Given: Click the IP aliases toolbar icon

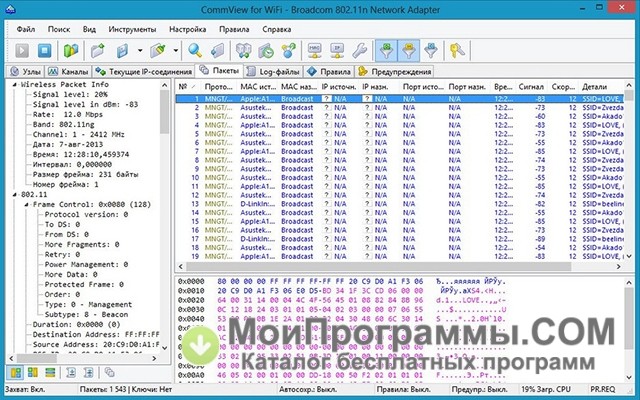Looking at the screenshot, I should pos(337,51).
